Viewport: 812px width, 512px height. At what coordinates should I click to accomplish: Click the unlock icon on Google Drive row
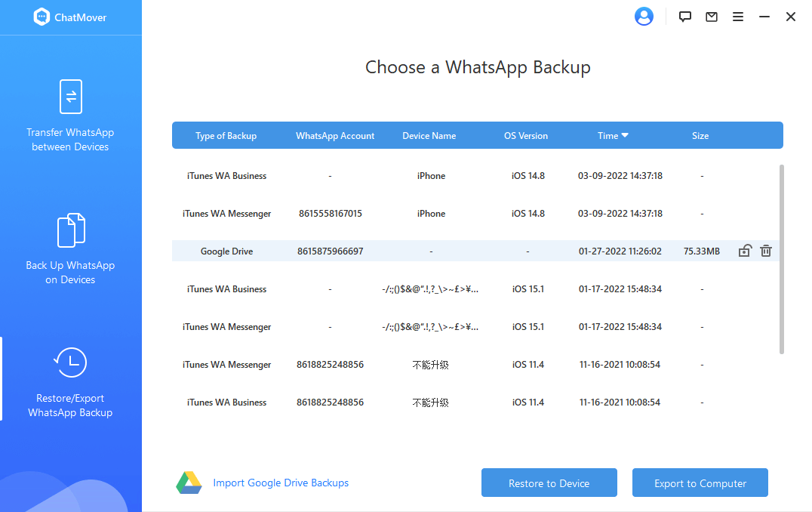tap(744, 251)
